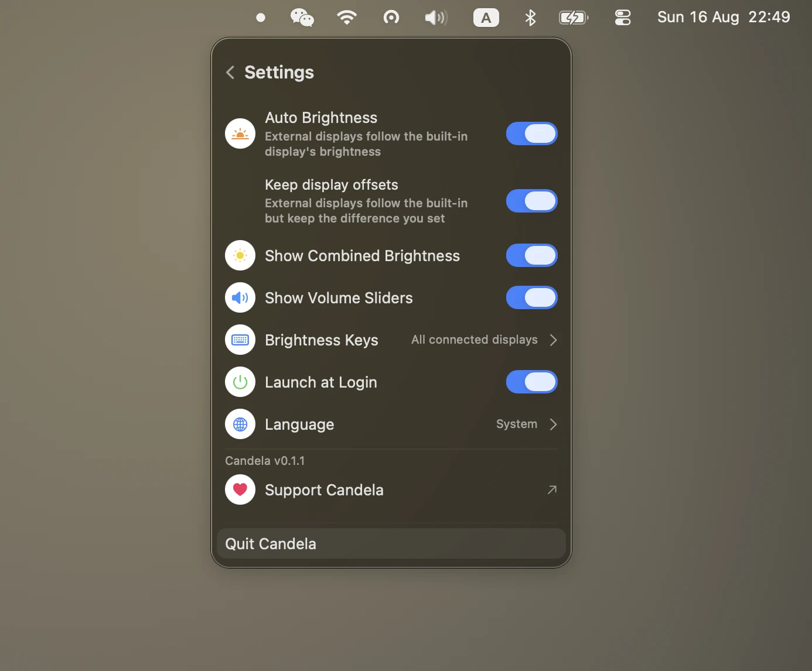Click the Language globe icon
This screenshot has width=812, height=671.
[x=240, y=424]
